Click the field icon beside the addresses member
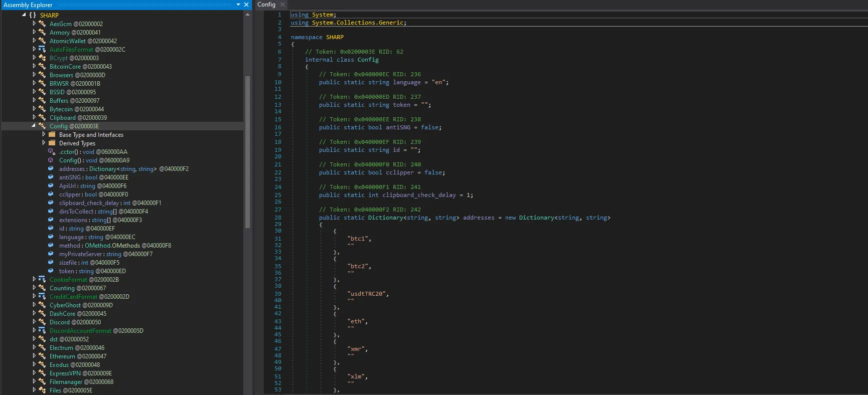 point(51,169)
